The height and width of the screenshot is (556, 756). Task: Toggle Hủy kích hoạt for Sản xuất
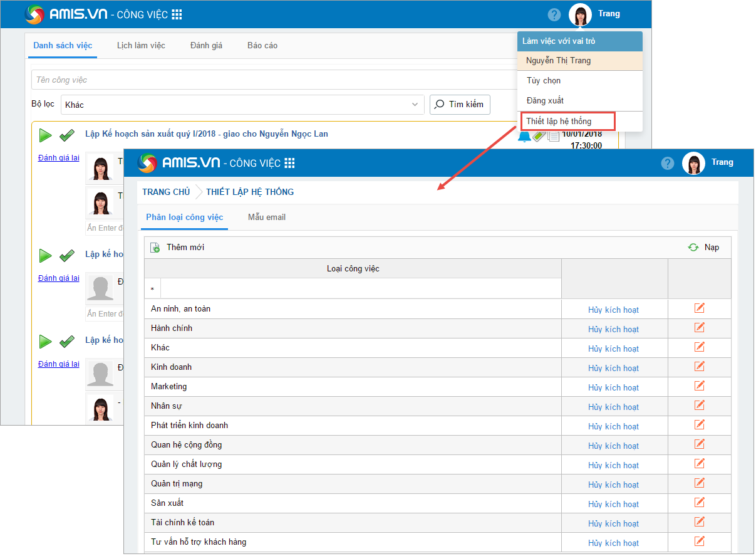tap(613, 504)
